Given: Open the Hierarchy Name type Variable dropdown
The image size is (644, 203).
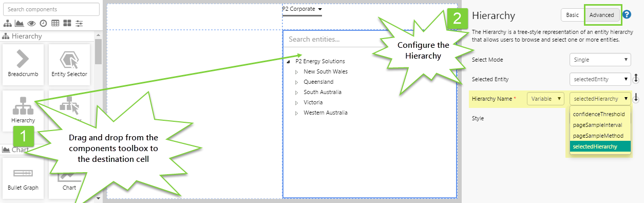Looking at the screenshot, I should tap(545, 98).
